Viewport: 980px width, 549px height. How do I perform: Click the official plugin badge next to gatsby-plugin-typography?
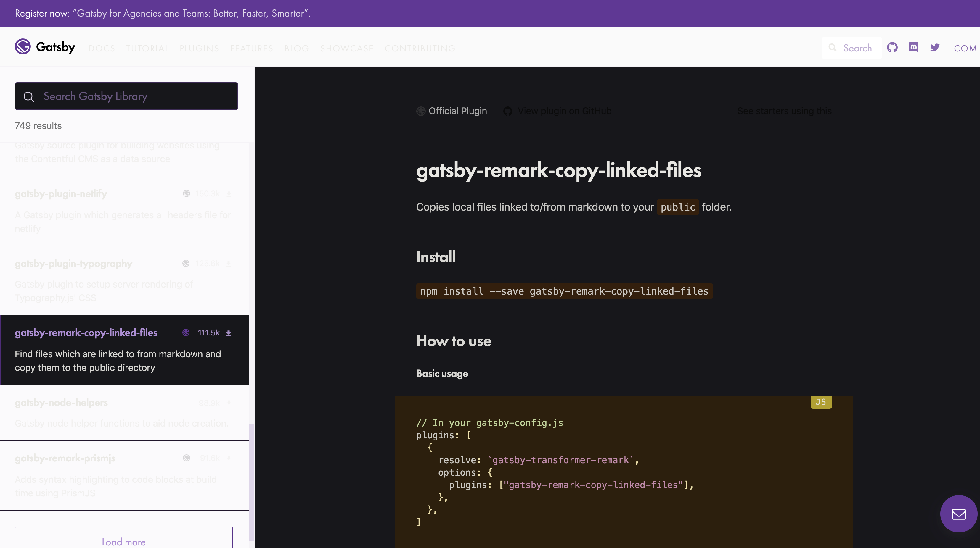coord(186,263)
